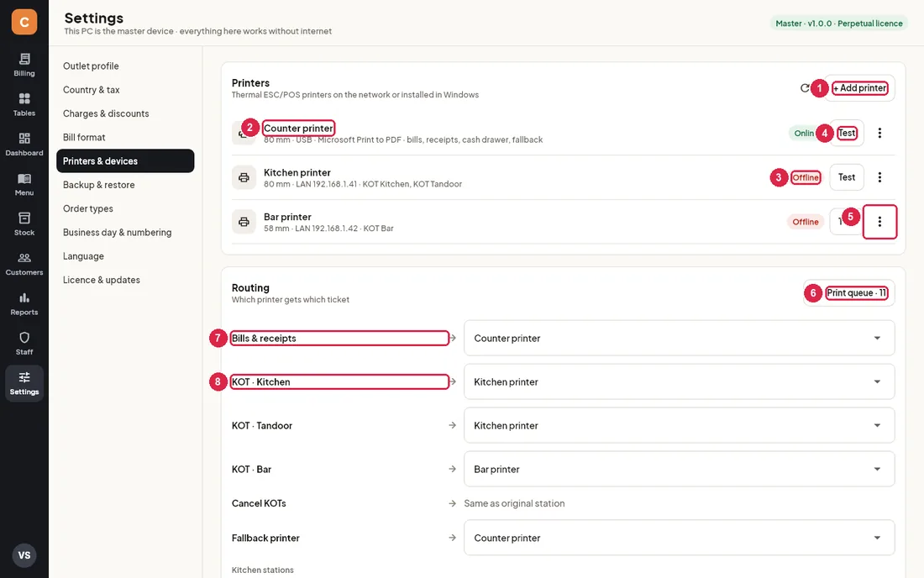Viewport: 924px width, 578px height.
Task: Open Bills & receipts printer dropdown
Action: (679, 339)
